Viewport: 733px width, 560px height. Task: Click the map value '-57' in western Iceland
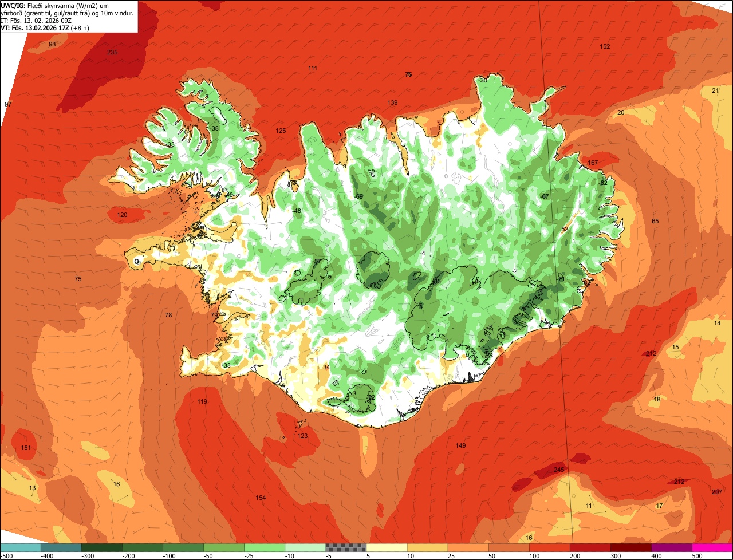click(x=317, y=262)
